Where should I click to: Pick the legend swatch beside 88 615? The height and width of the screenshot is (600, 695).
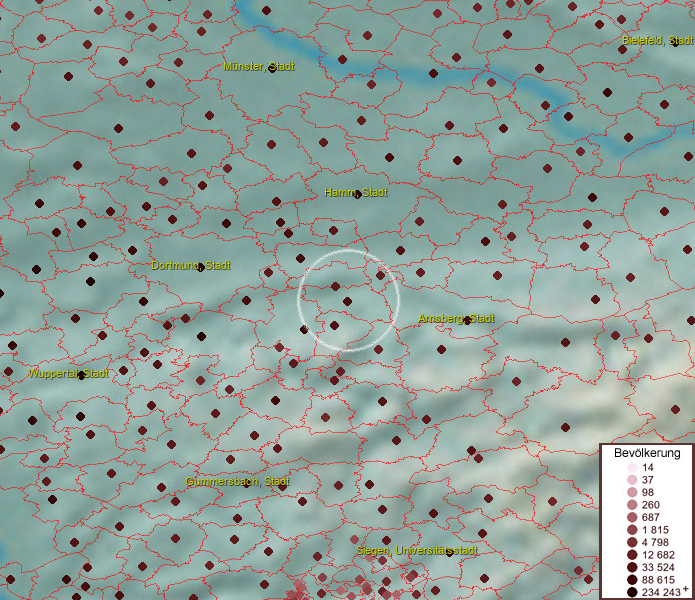[x=632, y=580]
